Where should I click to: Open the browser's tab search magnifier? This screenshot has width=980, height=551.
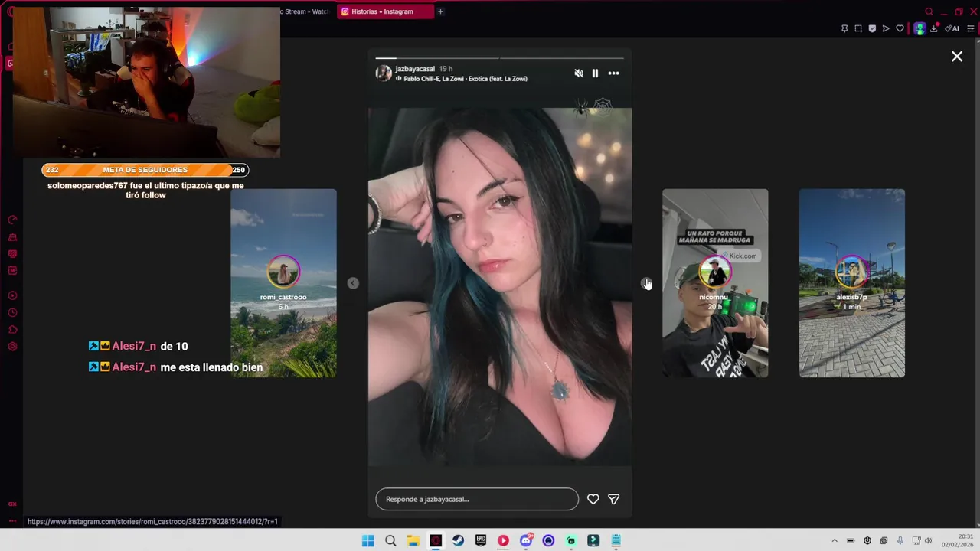point(929,11)
